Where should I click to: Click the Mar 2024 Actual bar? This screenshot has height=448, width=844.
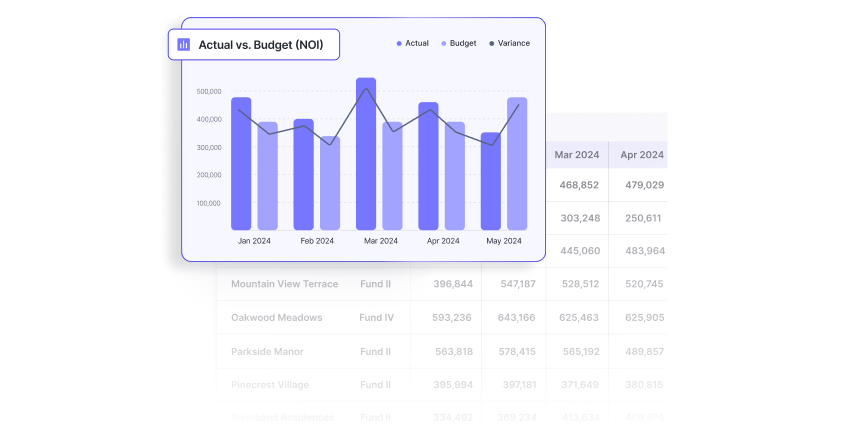click(366, 154)
